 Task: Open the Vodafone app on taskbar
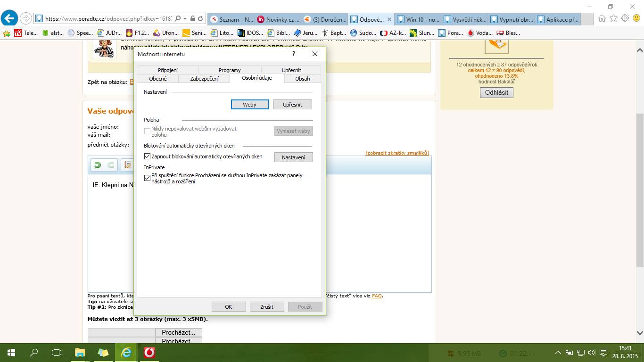click(x=149, y=353)
